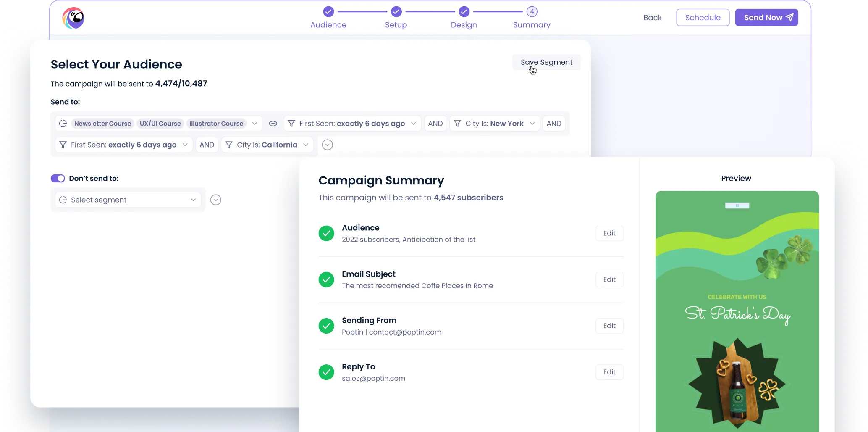Click the sales@poptin.com reply address
The width and height of the screenshot is (868, 432).
point(374,378)
